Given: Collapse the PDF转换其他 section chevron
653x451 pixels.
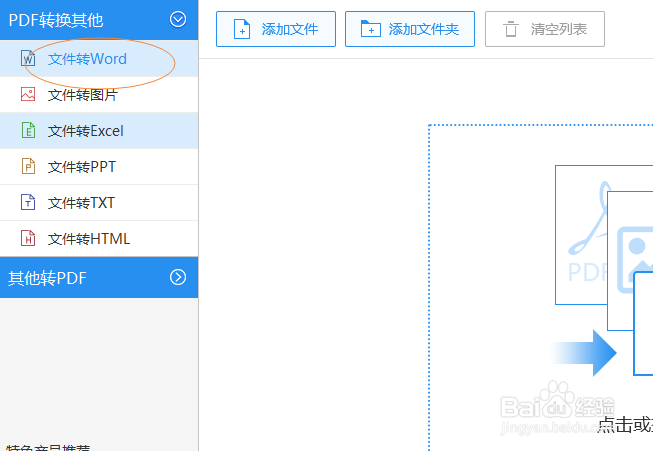Looking at the screenshot, I should (x=178, y=19).
